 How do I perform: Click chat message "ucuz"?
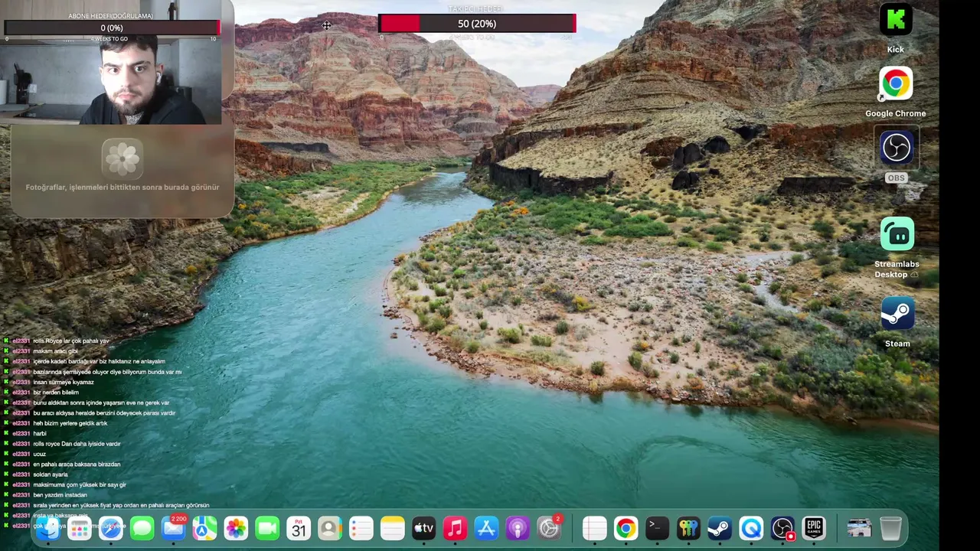click(x=40, y=454)
